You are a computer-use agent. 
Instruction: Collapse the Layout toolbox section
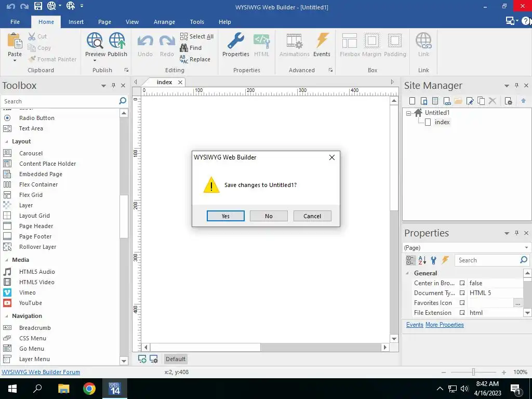6,141
